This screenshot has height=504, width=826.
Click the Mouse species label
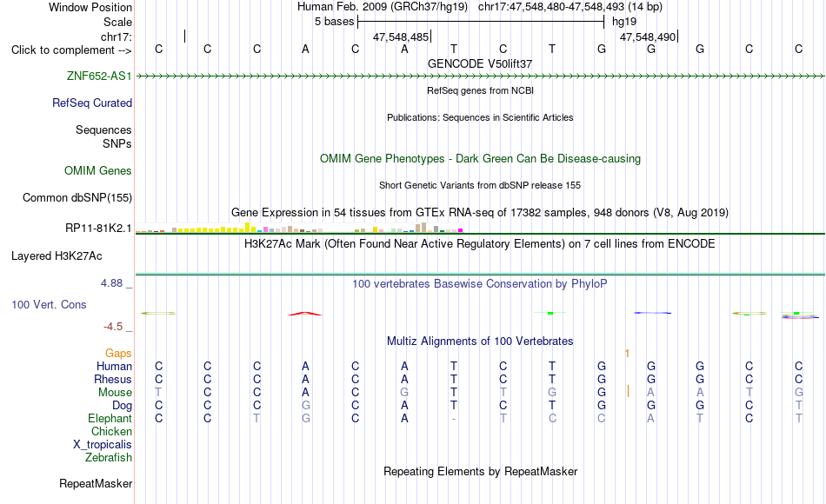tap(115, 393)
